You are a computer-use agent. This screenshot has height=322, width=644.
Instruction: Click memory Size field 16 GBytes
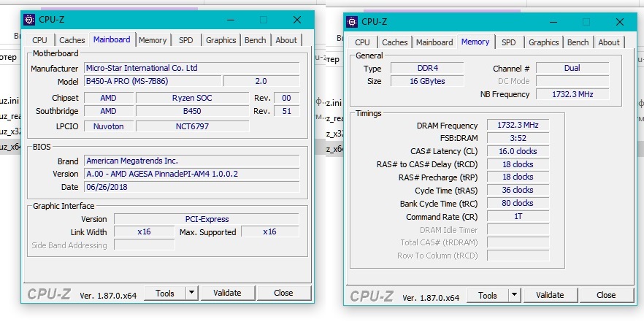point(427,81)
